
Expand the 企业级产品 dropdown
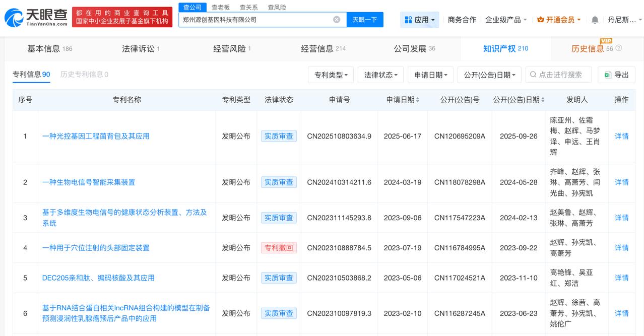coord(506,20)
